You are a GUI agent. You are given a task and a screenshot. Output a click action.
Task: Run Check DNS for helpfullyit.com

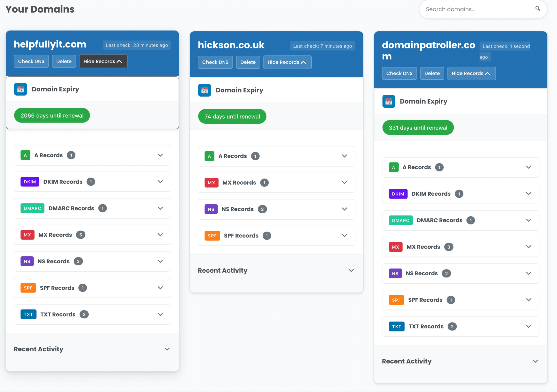coord(31,61)
